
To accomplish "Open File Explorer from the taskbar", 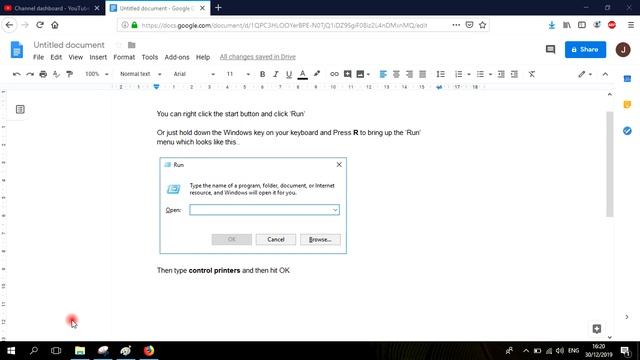I will point(80,351).
